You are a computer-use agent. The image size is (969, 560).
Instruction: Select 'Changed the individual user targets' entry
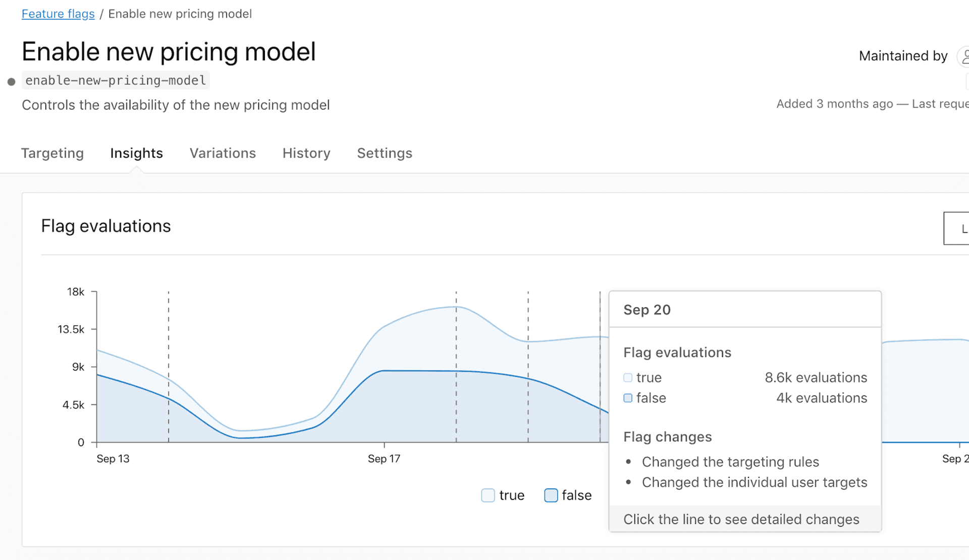point(754,482)
